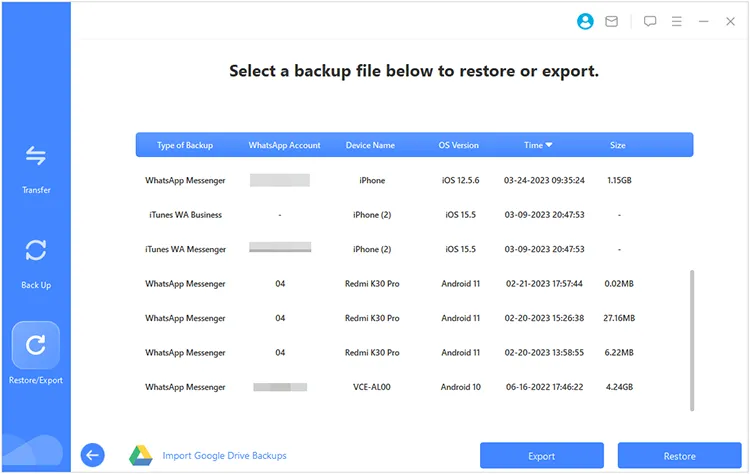Select the backup dated 02-20-2023 15:26:38
The height and width of the screenshot is (474, 750).
pos(414,318)
